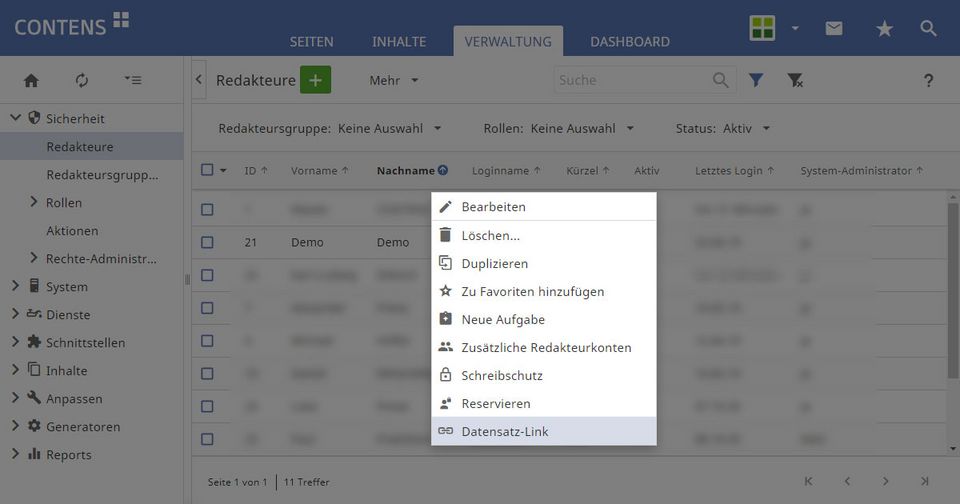The image size is (960, 504).
Task: Open the filter funnel icon
Action: [x=756, y=80]
